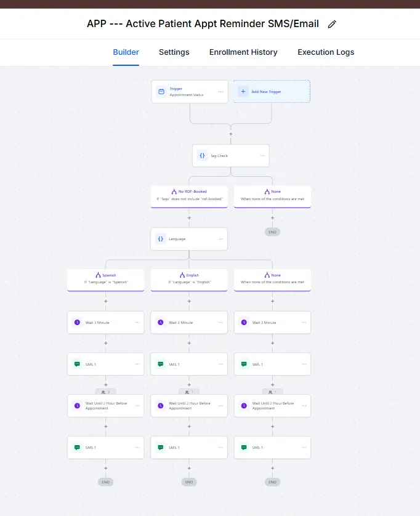The width and height of the screenshot is (420, 516).
Task: Open the three-dot menu on Language node
Action: point(220,239)
